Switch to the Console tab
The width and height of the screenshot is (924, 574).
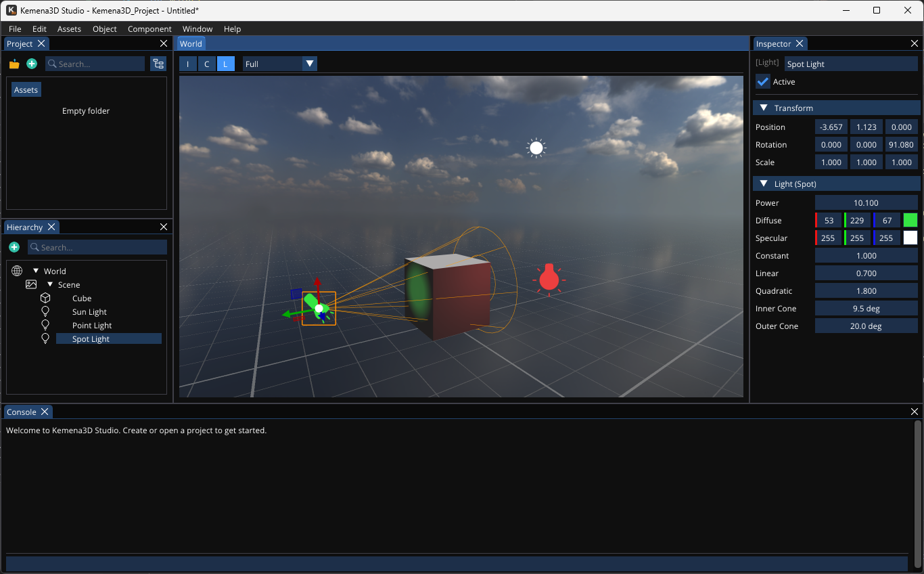(22, 412)
